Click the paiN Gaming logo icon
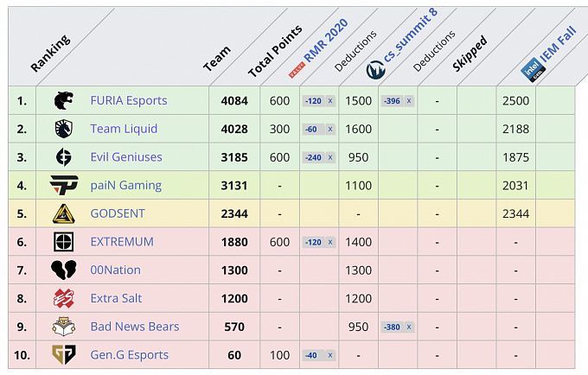 click(x=63, y=185)
